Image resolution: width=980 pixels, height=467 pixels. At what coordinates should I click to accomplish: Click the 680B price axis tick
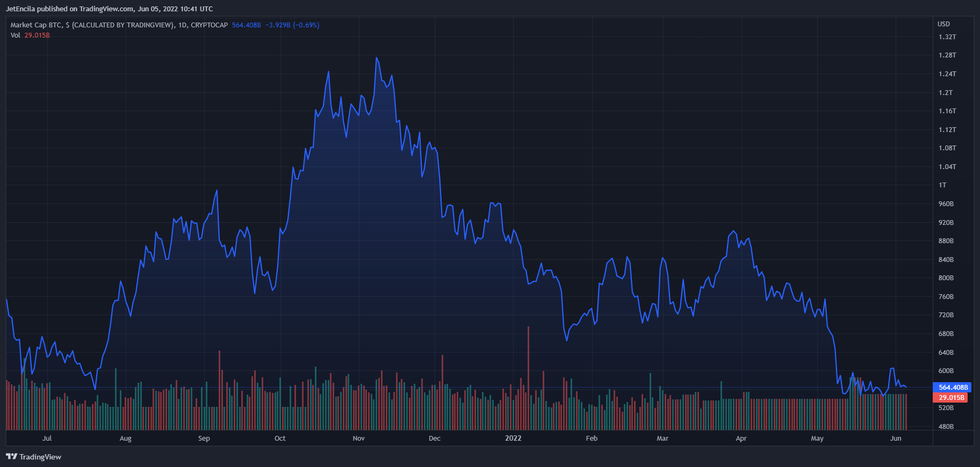[946, 334]
